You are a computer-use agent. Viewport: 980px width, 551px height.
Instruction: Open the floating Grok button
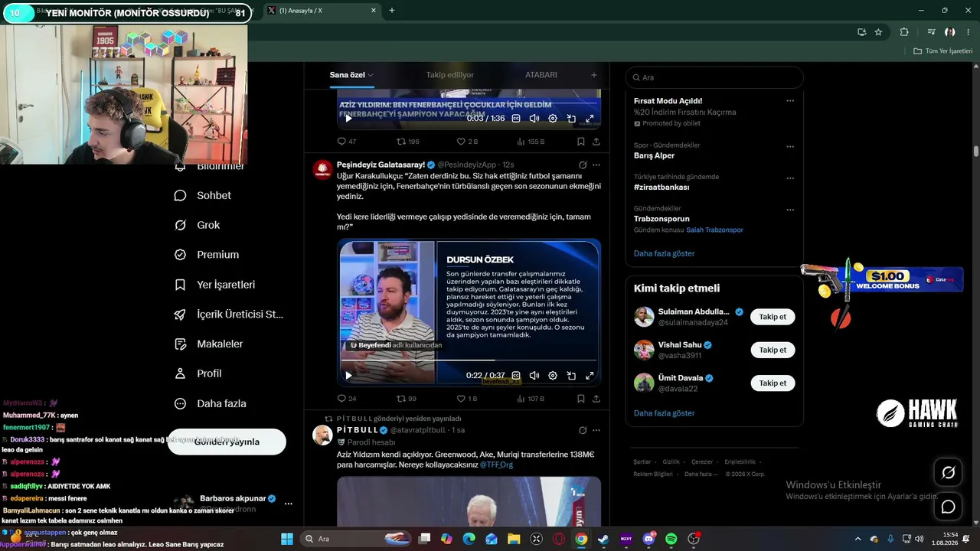[x=948, y=473]
